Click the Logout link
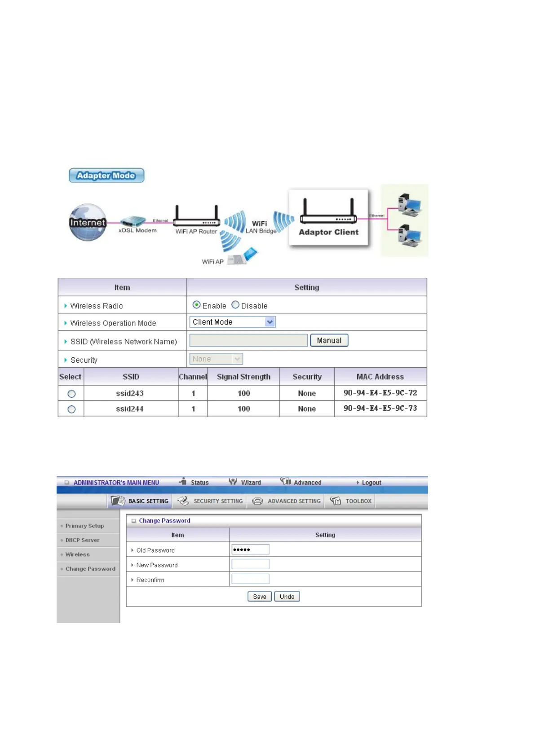Image resolution: width=535 pixels, height=756 pixels. point(371,483)
